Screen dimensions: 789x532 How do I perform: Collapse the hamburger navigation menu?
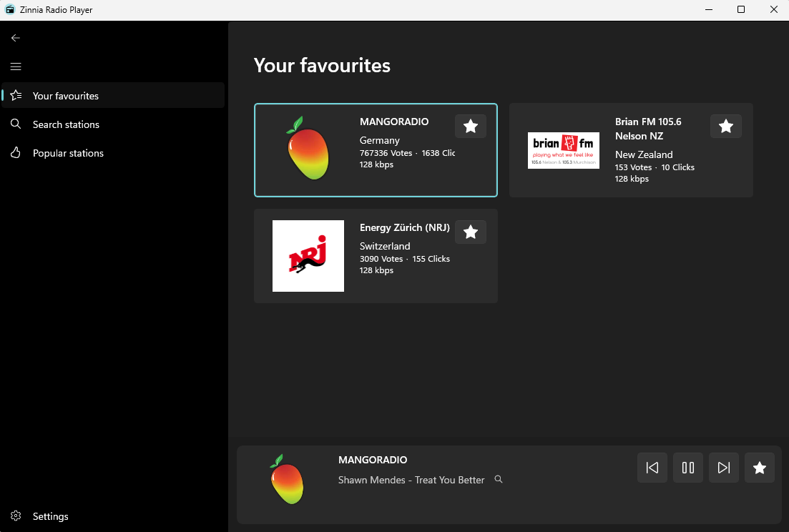pos(16,66)
